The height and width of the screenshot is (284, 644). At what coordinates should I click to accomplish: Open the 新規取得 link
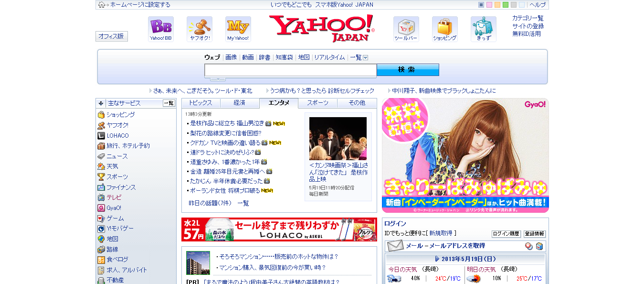click(441, 233)
